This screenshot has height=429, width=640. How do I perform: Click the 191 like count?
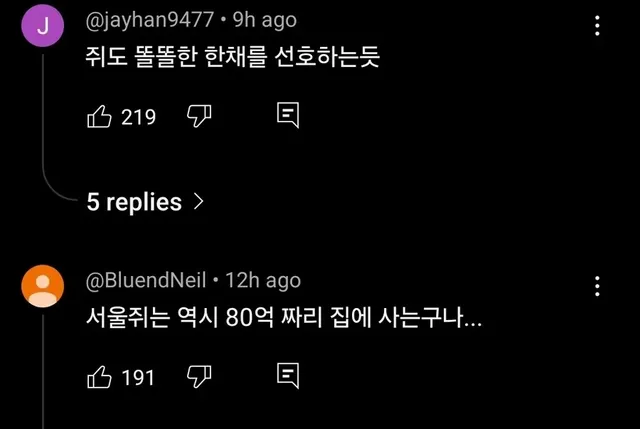(x=138, y=377)
